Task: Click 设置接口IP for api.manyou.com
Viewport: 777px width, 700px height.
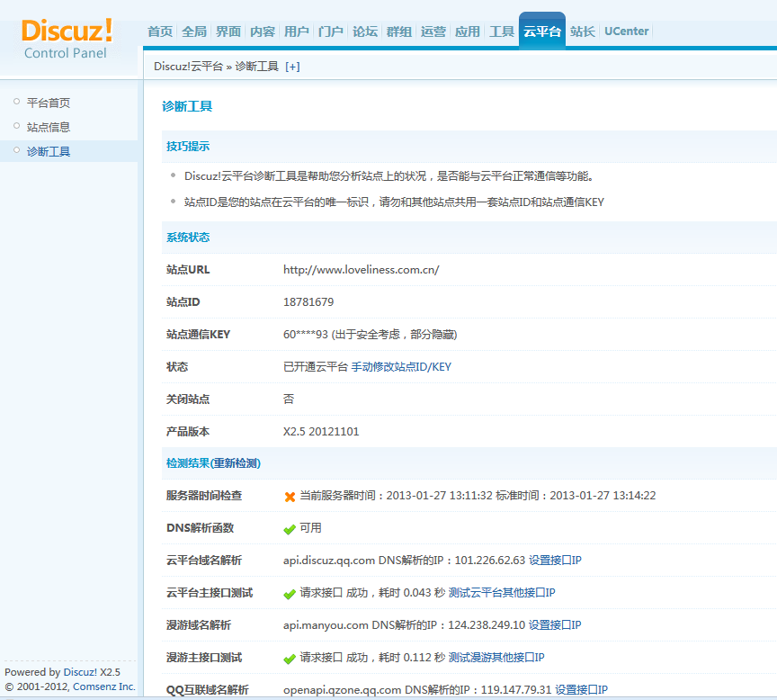Action: pos(555,625)
